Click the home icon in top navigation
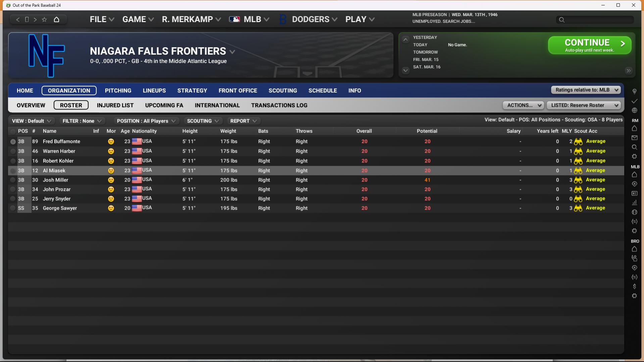 coord(56,19)
